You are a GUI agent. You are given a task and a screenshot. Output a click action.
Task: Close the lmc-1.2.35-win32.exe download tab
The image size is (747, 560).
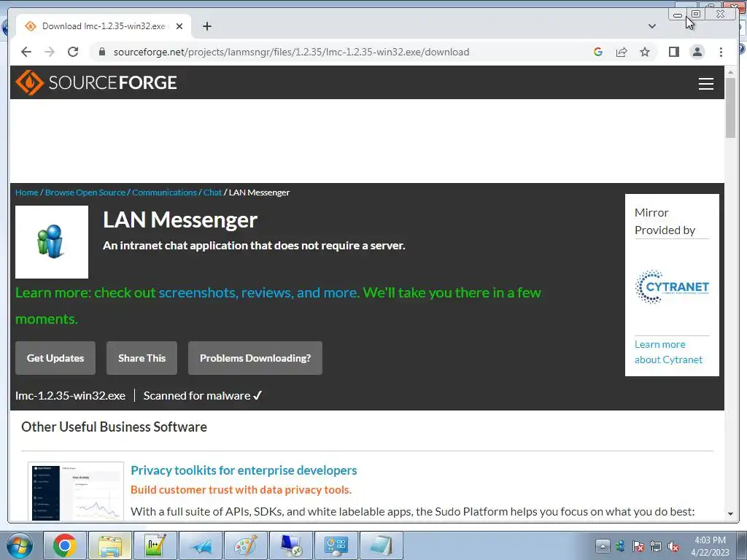click(179, 26)
